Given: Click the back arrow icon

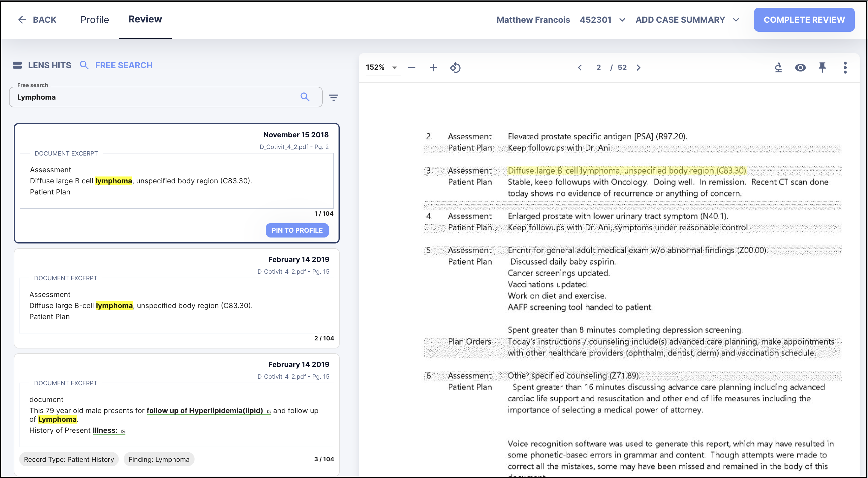Looking at the screenshot, I should click(x=22, y=20).
